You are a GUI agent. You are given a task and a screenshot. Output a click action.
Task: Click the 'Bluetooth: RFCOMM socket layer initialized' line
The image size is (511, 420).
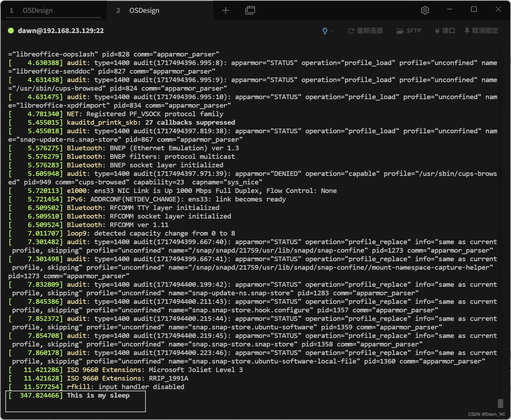coord(120,216)
